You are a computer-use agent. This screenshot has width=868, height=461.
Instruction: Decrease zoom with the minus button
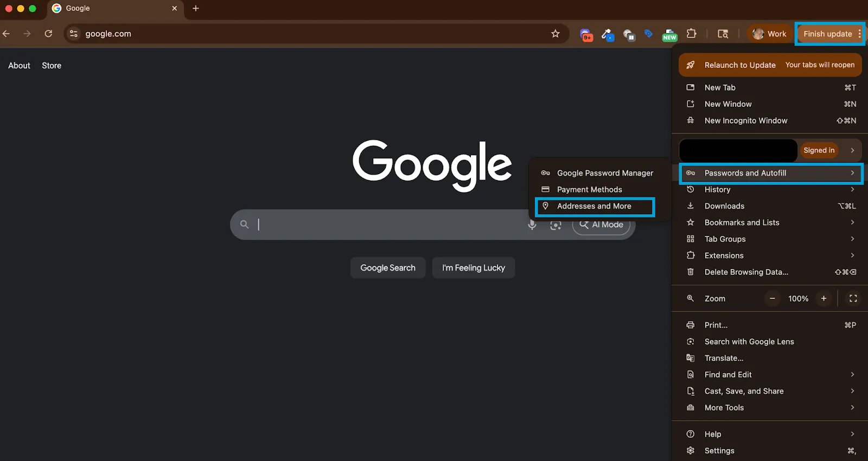772,298
